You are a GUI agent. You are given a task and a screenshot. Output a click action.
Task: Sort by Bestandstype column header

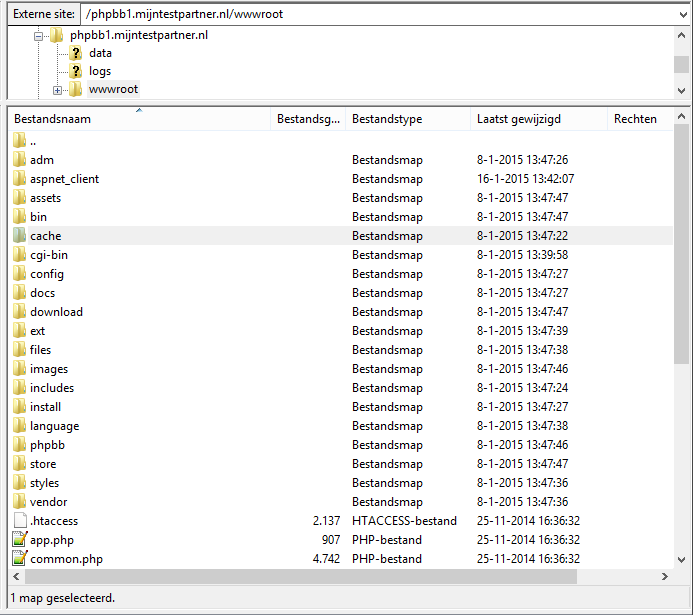pyautogui.click(x=408, y=119)
